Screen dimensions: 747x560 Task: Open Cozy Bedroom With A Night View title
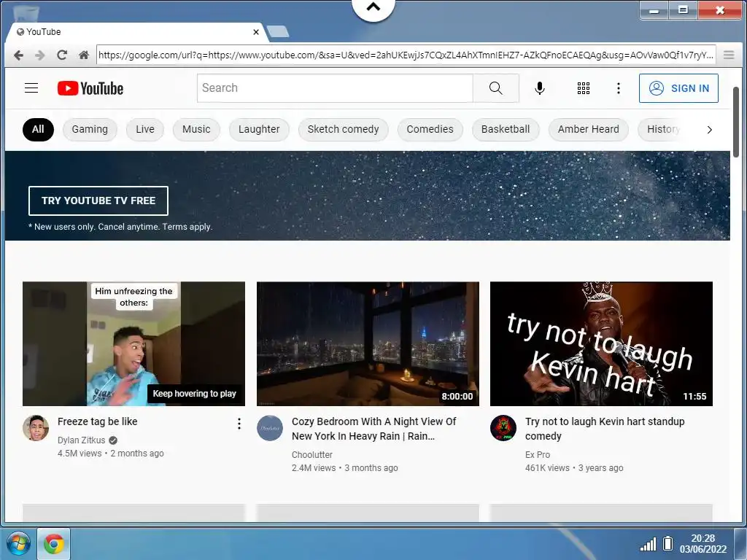pos(374,429)
